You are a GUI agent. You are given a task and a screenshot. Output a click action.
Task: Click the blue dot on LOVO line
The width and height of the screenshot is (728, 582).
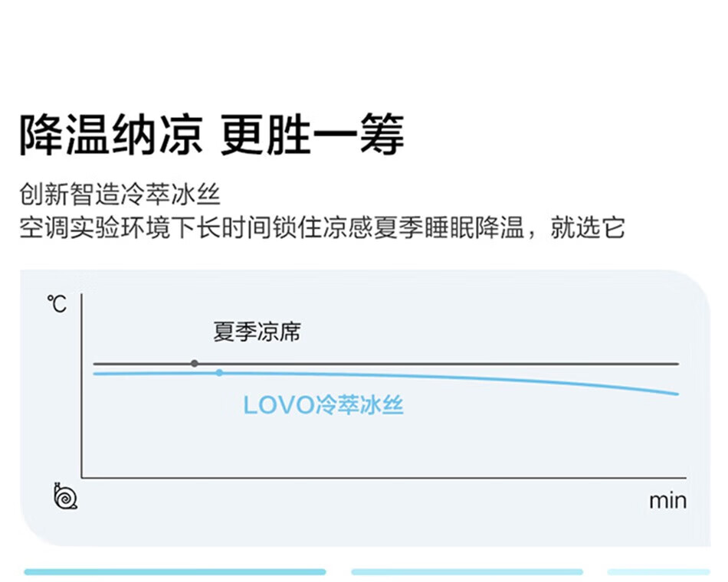pos(219,373)
